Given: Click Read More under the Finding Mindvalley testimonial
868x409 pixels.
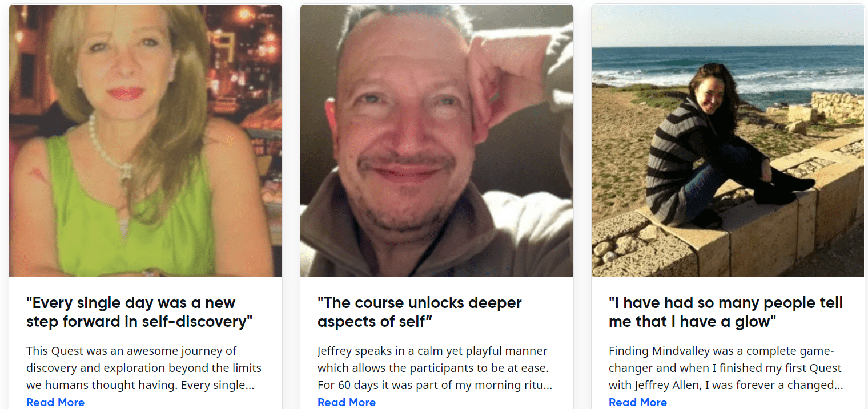Looking at the screenshot, I should (638, 402).
